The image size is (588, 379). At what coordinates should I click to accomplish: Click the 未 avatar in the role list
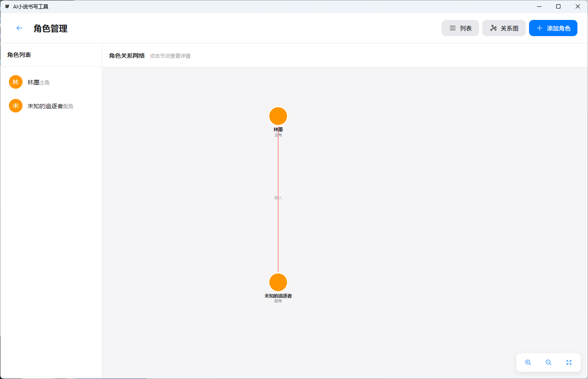pos(16,106)
